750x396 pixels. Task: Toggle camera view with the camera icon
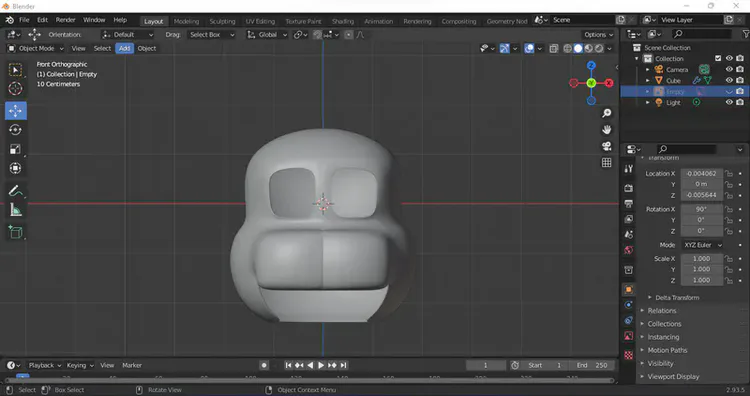(607, 146)
